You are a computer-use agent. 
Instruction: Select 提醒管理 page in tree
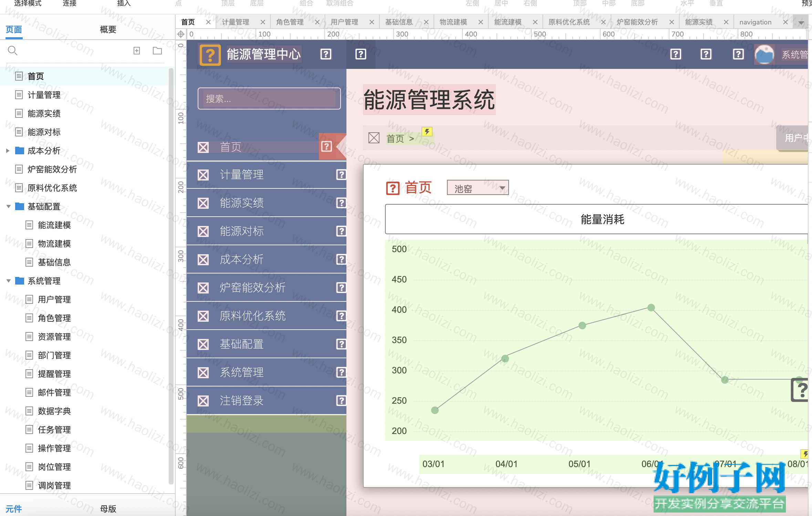pyautogui.click(x=54, y=374)
